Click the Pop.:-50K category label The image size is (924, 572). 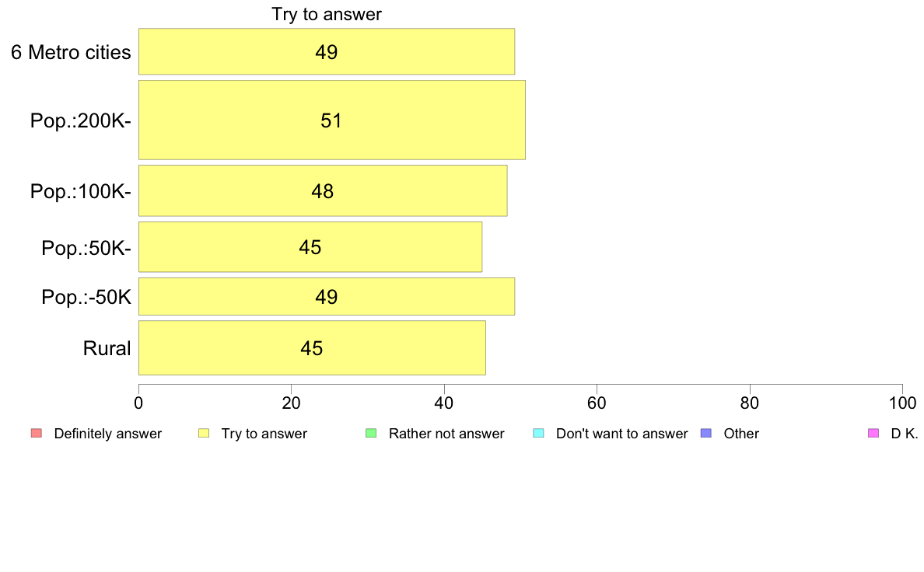[x=86, y=297]
